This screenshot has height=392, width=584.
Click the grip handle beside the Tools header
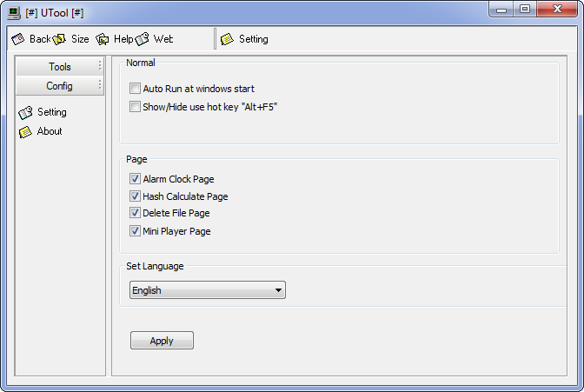click(x=100, y=66)
